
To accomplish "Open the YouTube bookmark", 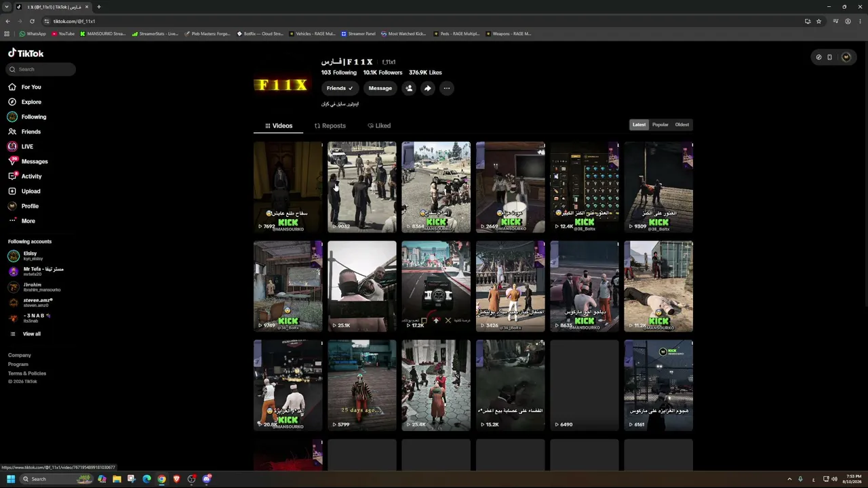I will coord(62,33).
